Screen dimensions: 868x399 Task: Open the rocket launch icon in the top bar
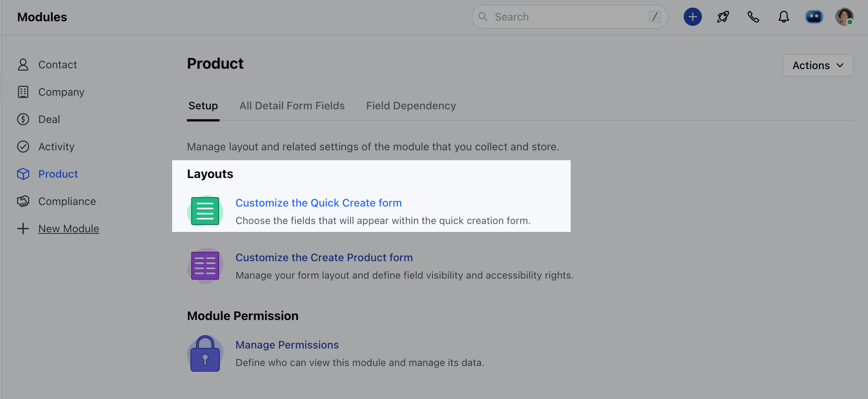(x=722, y=17)
